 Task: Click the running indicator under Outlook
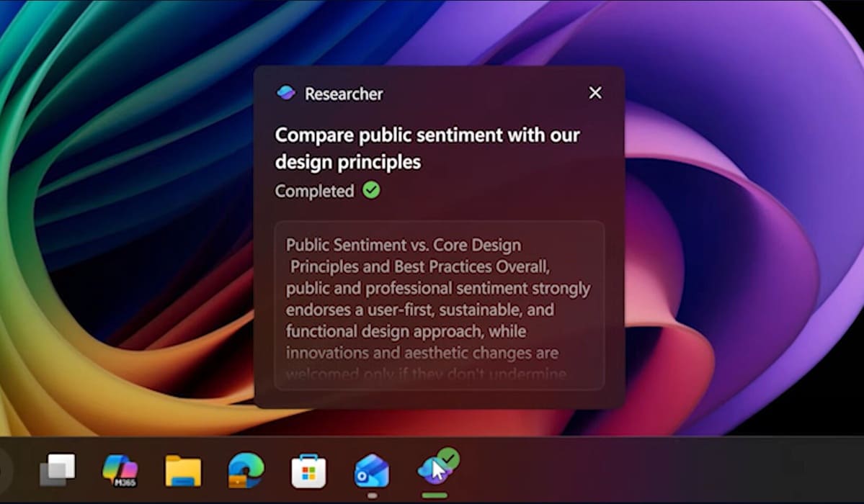click(x=372, y=495)
